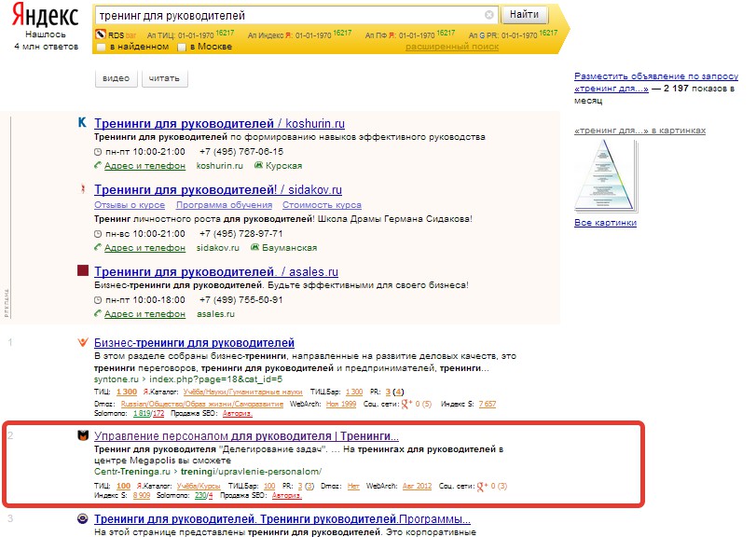Click 'syntone.ru' green URL text

[x=117, y=379]
